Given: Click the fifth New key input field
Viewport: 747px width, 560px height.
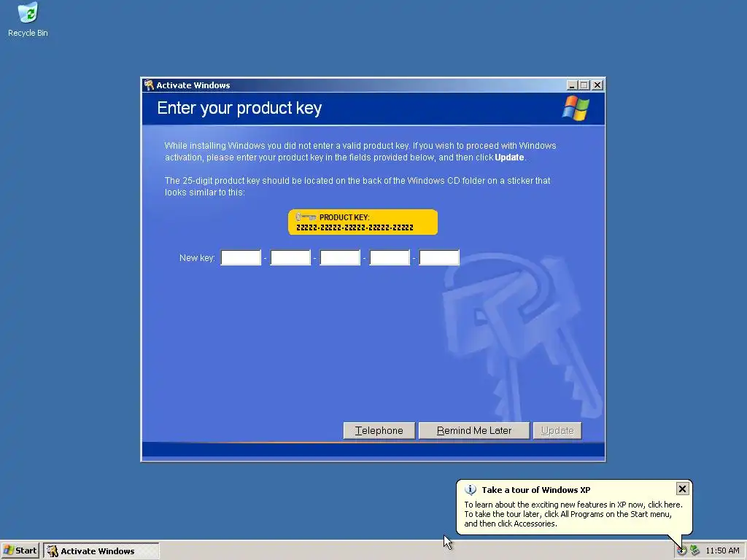Looking at the screenshot, I should click(439, 257).
